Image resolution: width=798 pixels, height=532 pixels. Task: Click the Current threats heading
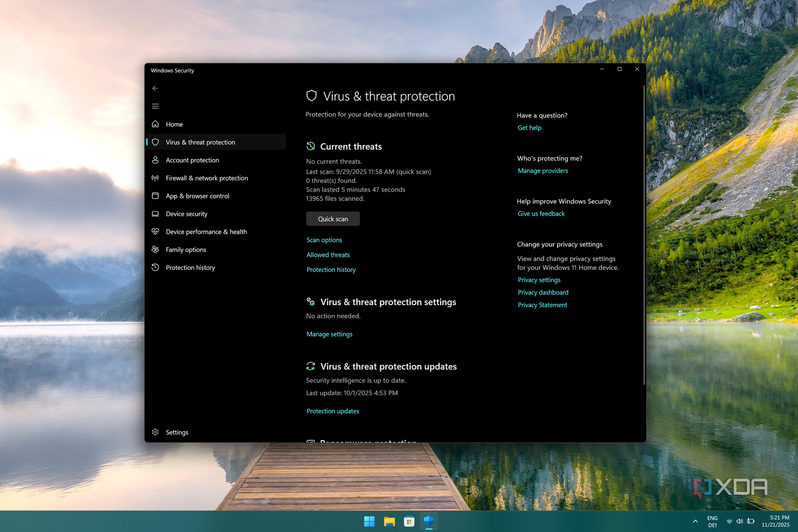tap(351, 147)
